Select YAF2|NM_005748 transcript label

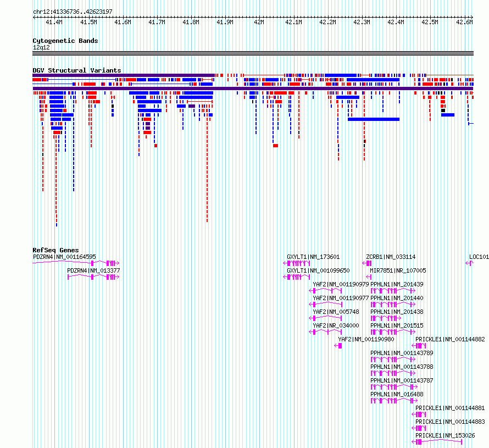click(x=336, y=312)
